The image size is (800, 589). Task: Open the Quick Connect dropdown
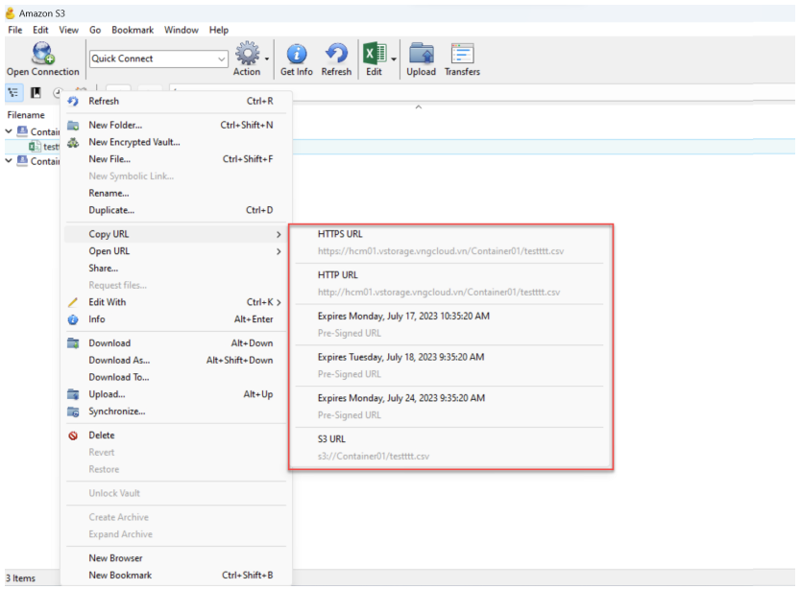tap(221, 59)
